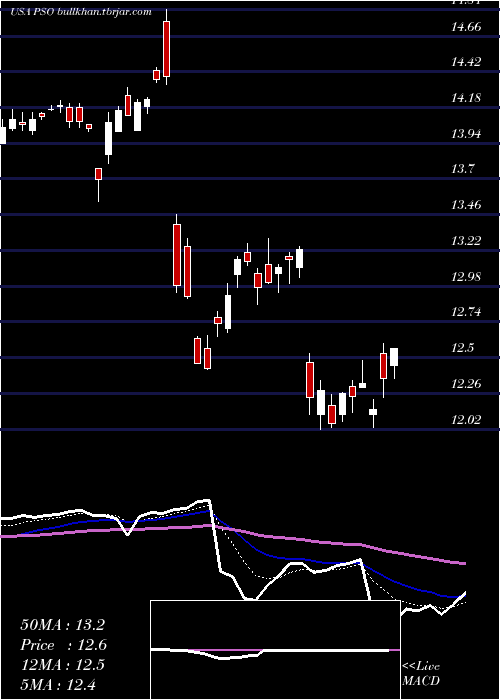Click the '5MA : 12.4' reading
500x700 pixels.
tap(58, 684)
